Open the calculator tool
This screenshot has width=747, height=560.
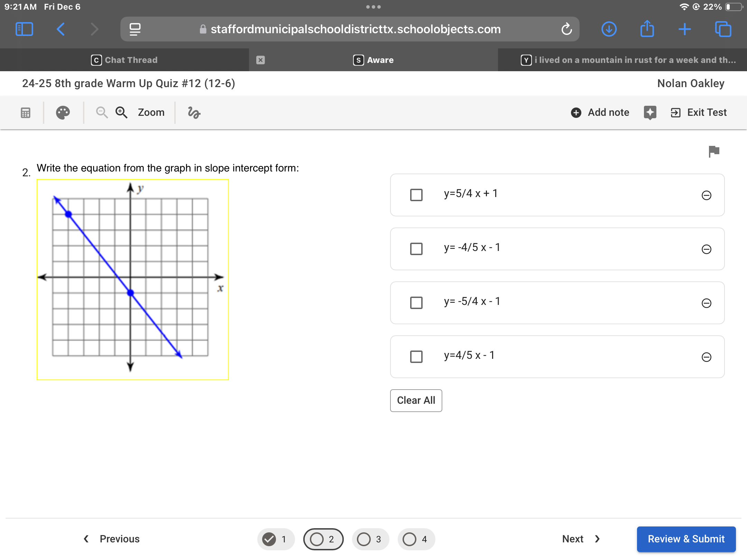point(26,113)
